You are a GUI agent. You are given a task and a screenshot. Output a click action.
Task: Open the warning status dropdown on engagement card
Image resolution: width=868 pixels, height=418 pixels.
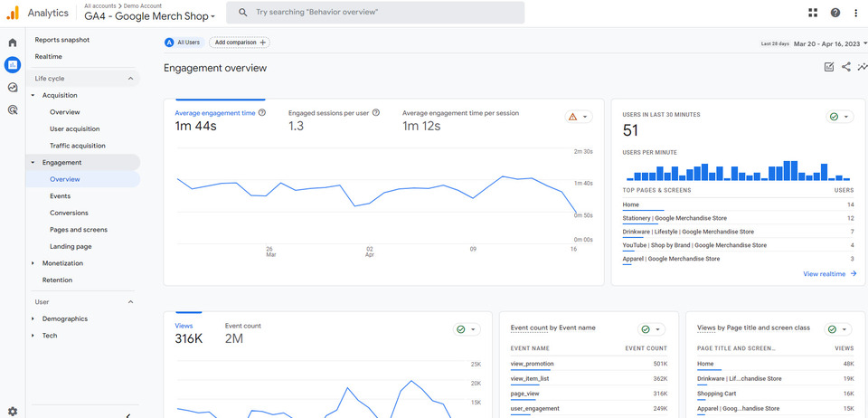[x=578, y=117]
